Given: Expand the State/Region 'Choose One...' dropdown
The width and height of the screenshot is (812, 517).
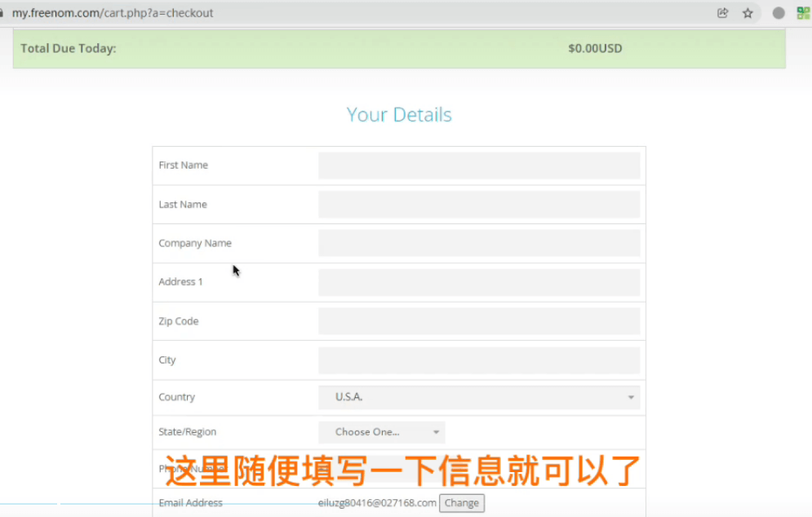Looking at the screenshot, I should [x=381, y=432].
